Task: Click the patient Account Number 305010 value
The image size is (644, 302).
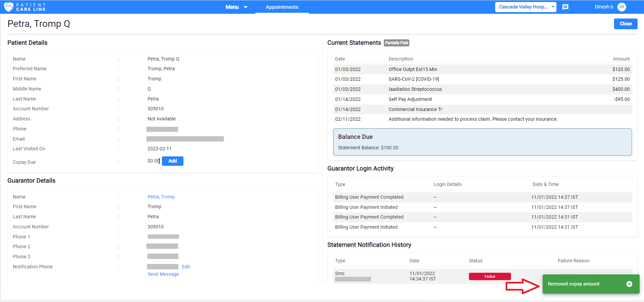Action: tap(156, 109)
